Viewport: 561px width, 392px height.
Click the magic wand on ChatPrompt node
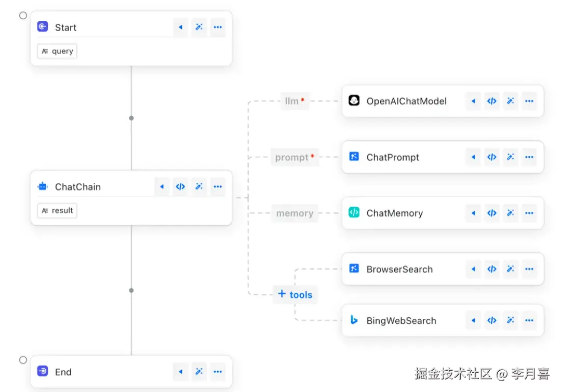tap(511, 157)
